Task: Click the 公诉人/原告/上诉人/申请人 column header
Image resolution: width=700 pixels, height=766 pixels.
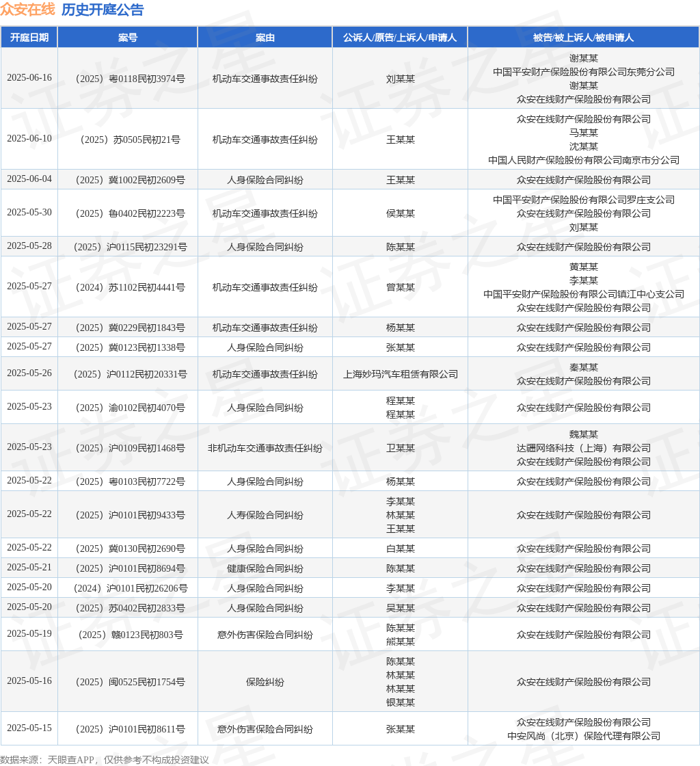Action: coord(401,38)
